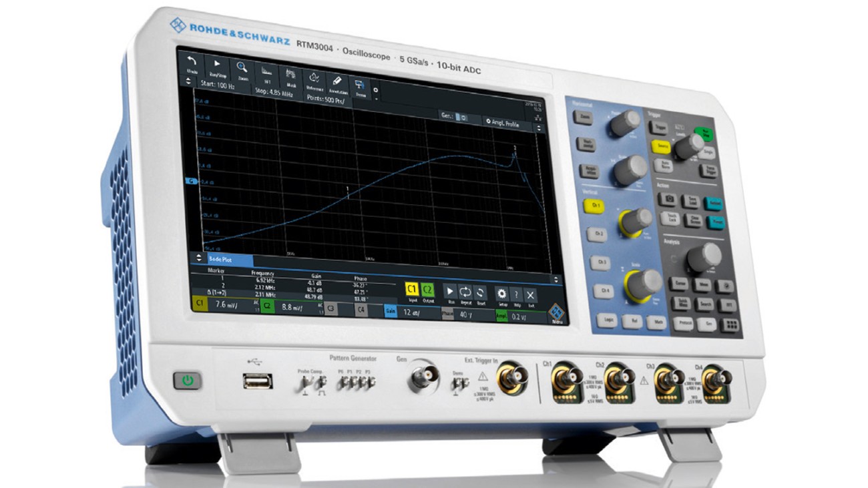The height and width of the screenshot is (488, 868).
Task: Toggle the Run/Stop toolbar control on screen
Action: (216, 65)
